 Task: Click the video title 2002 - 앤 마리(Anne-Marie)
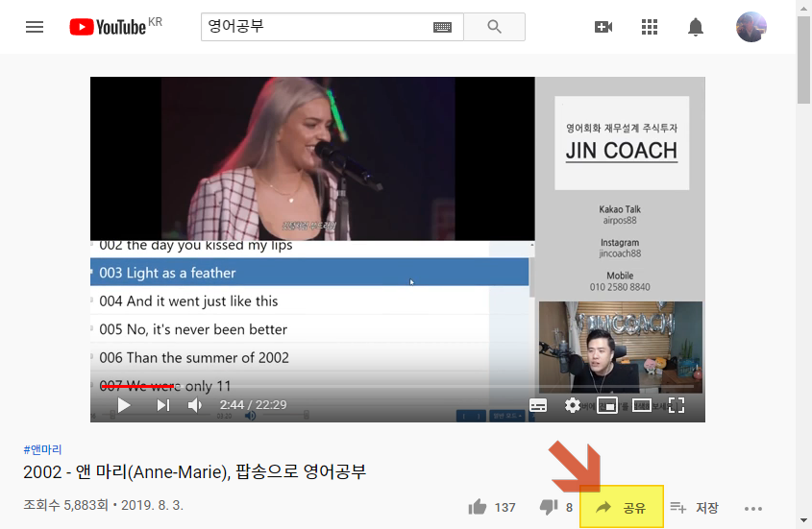pyautogui.click(x=195, y=471)
